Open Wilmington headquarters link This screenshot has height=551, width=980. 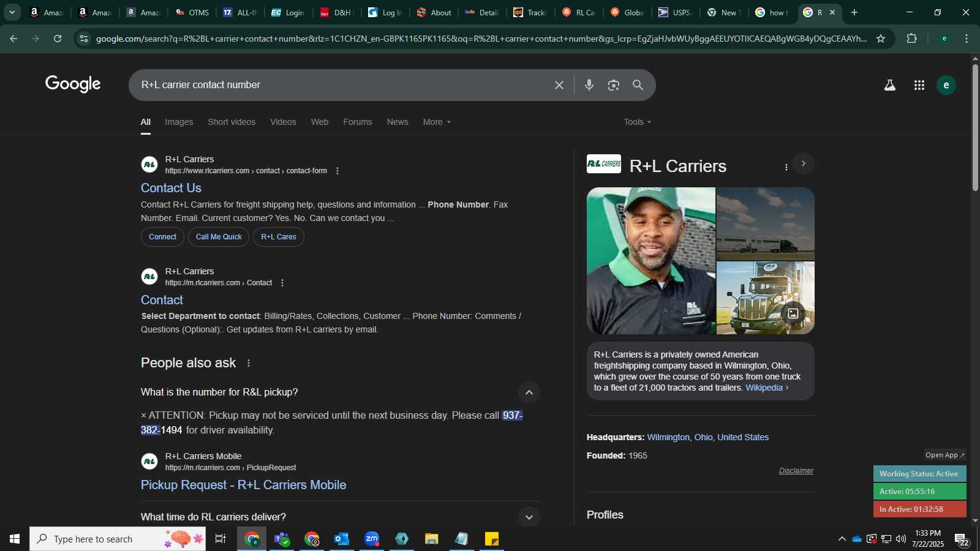click(x=707, y=437)
